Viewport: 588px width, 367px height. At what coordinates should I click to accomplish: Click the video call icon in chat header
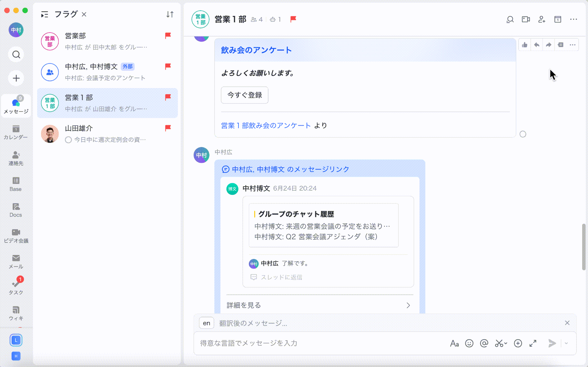coord(526,19)
